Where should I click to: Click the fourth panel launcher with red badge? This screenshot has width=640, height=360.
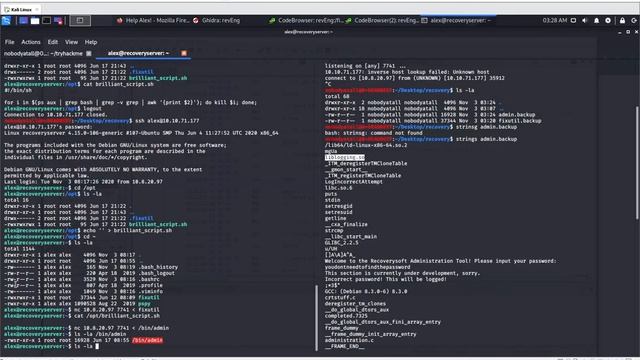[58, 20]
